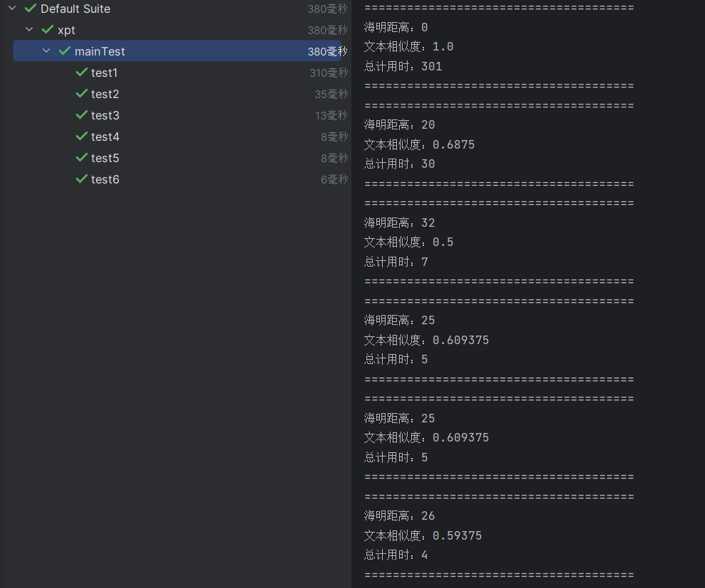Click the 35毫秒 duration for test2
The height and width of the screenshot is (588, 705).
(332, 94)
